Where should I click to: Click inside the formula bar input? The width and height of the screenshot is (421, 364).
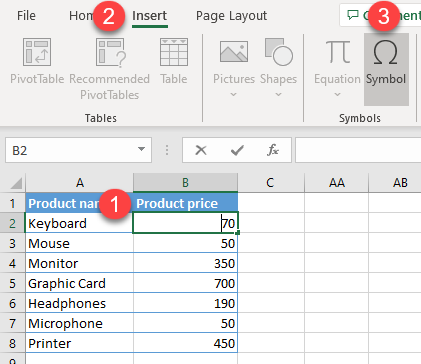[358, 150]
